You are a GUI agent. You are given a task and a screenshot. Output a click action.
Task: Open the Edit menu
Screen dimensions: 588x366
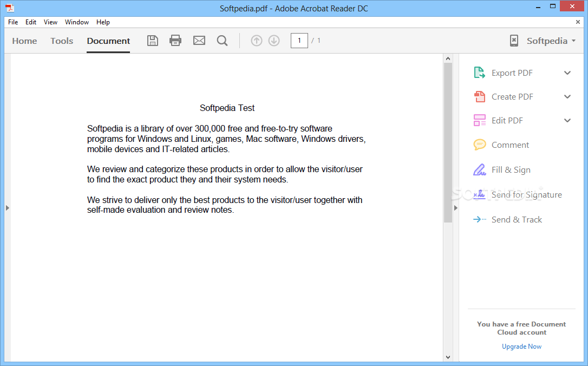(30, 22)
